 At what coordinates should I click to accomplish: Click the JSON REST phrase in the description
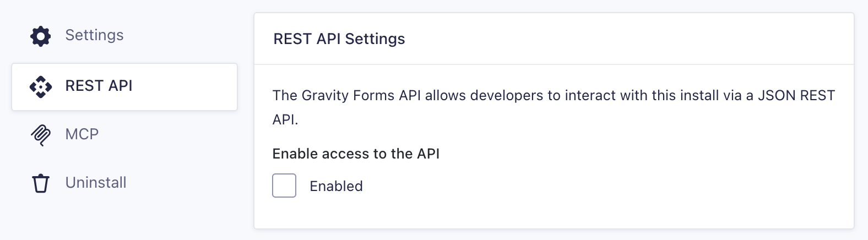[x=796, y=95]
